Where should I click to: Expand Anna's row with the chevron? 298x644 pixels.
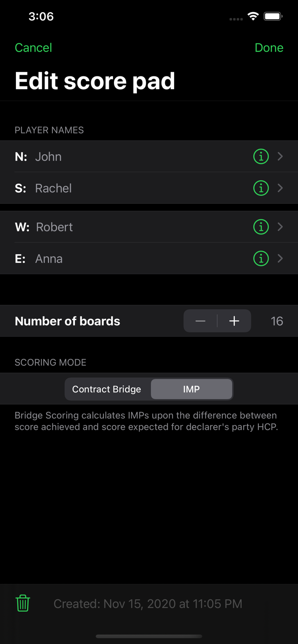pos(280,259)
